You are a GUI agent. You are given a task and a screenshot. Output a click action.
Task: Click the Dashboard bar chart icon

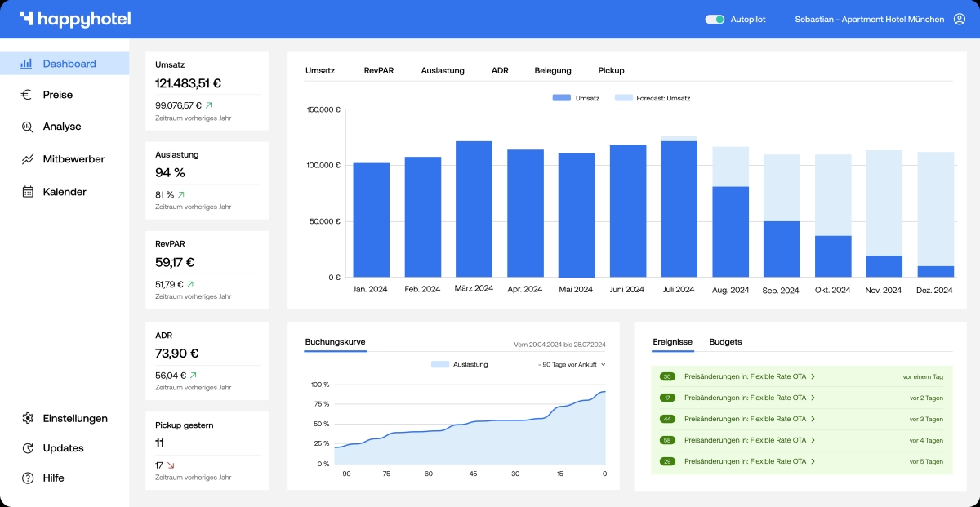tap(27, 64)
